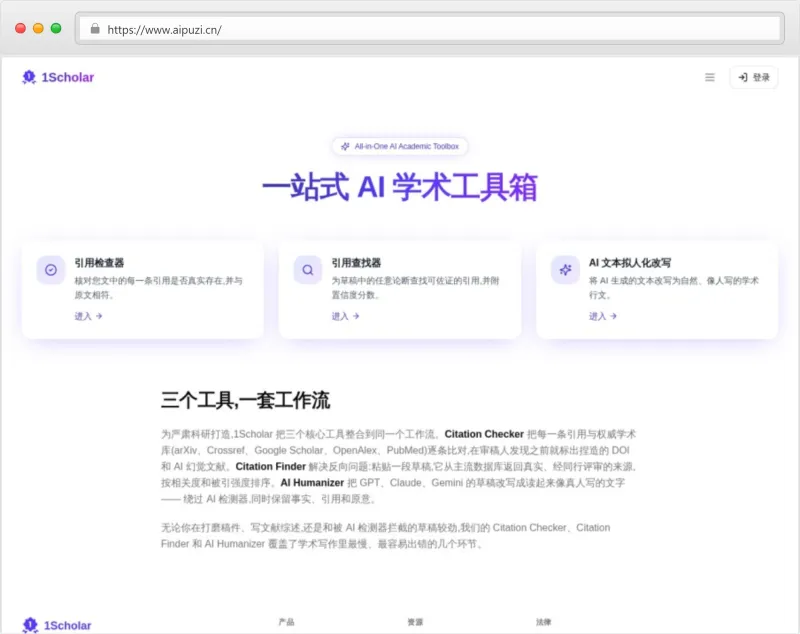
Task: Click the heading 一站式 AI 学术工具箱
Action: pos(399,187)
